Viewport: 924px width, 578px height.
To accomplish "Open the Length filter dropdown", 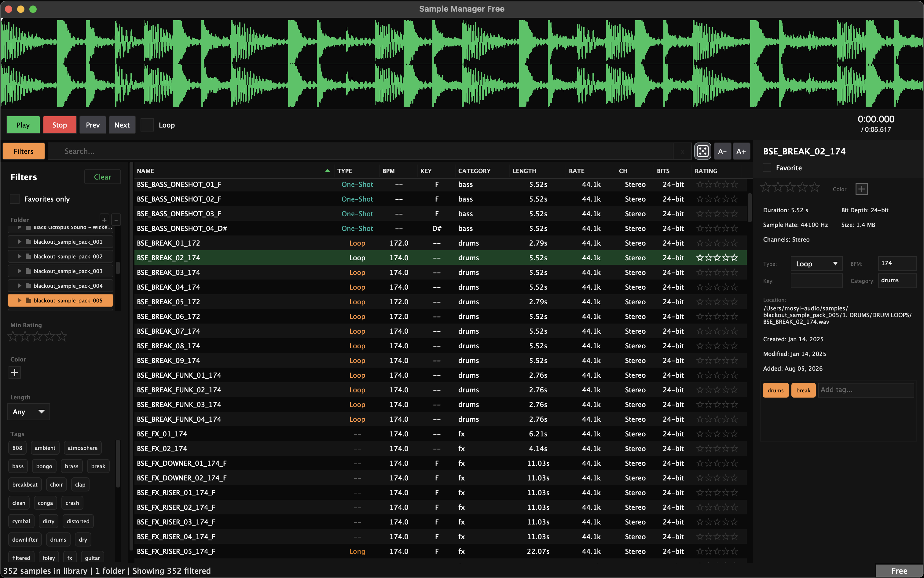I will click(x=29, y=412).
